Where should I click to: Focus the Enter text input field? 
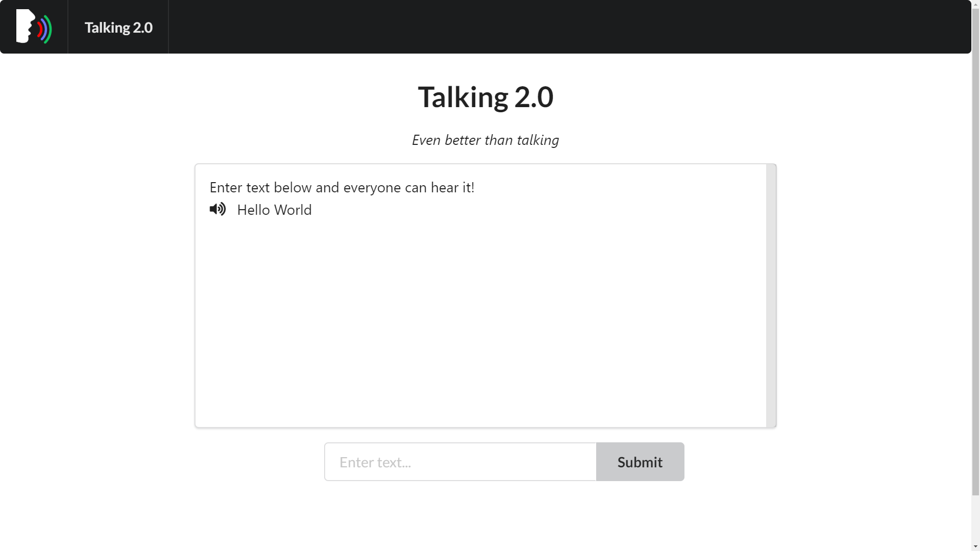[x=460, y=462]
